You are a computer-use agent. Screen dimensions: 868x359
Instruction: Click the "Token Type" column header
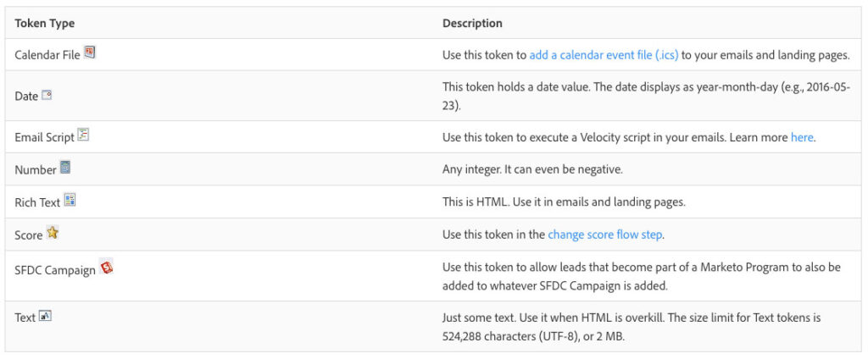coord(45,23)
